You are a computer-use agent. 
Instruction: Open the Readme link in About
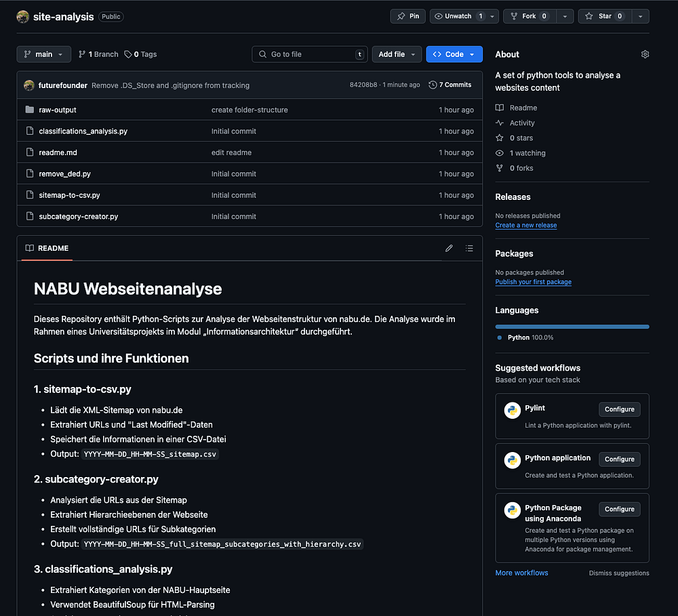pyautogui.click(x=516, y=108)
